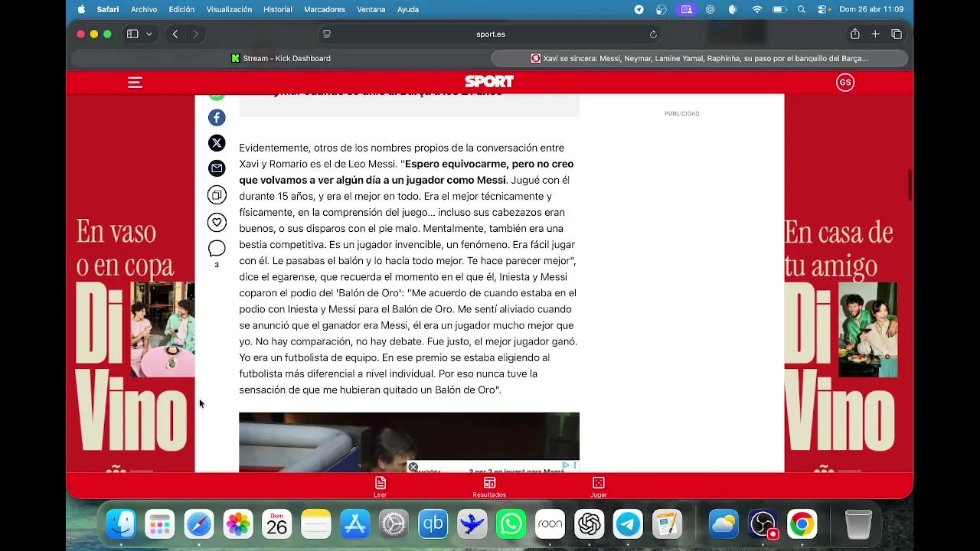Click the location arrow menu bar icon

[639, 9]
